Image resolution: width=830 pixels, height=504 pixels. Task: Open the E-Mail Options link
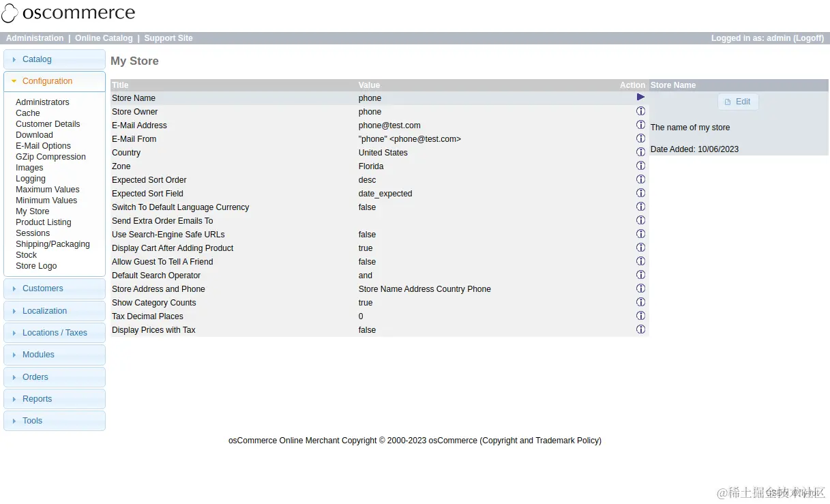43,146
